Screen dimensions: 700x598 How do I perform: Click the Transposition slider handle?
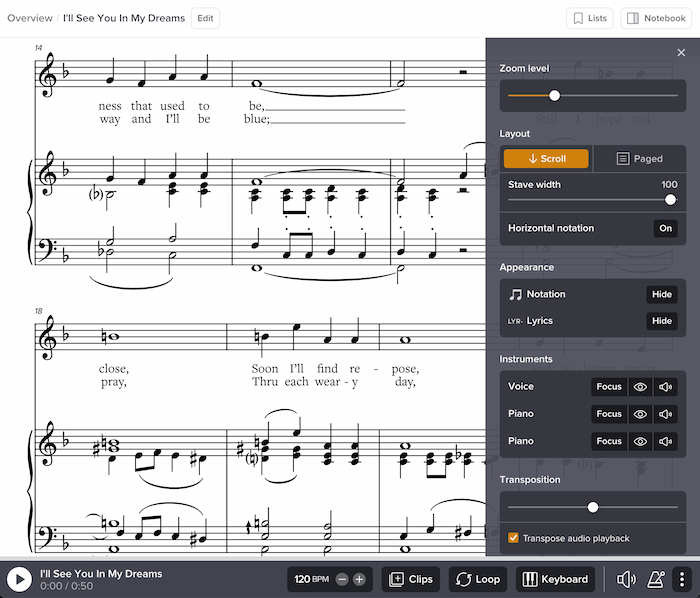tap(593, 507)
